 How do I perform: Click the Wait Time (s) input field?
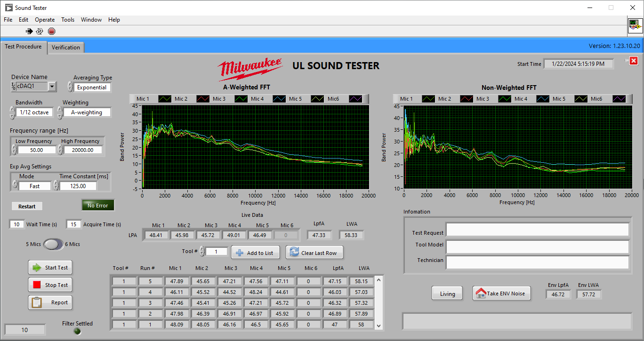(x=16, y=224)
